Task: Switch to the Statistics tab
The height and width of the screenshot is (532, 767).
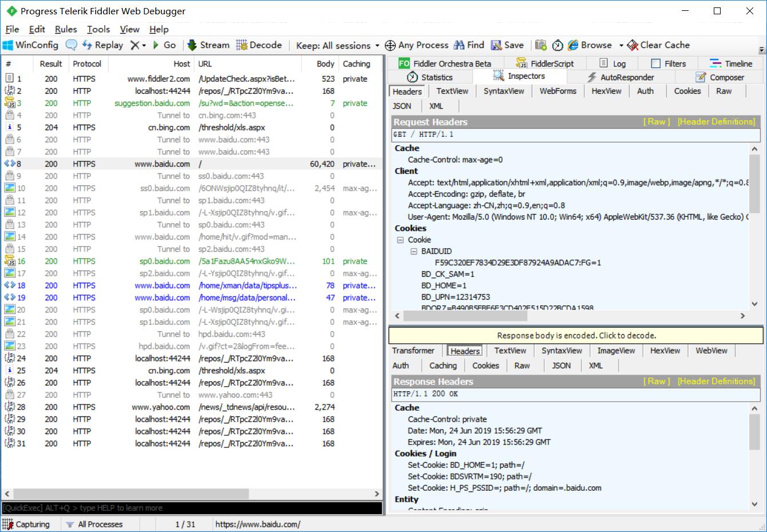Action: [430, 77]
